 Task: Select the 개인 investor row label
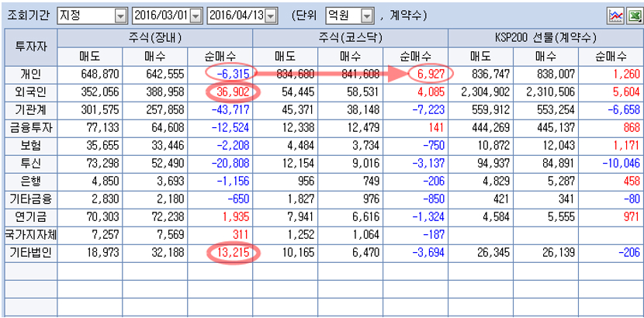click(x=31, y=74)
